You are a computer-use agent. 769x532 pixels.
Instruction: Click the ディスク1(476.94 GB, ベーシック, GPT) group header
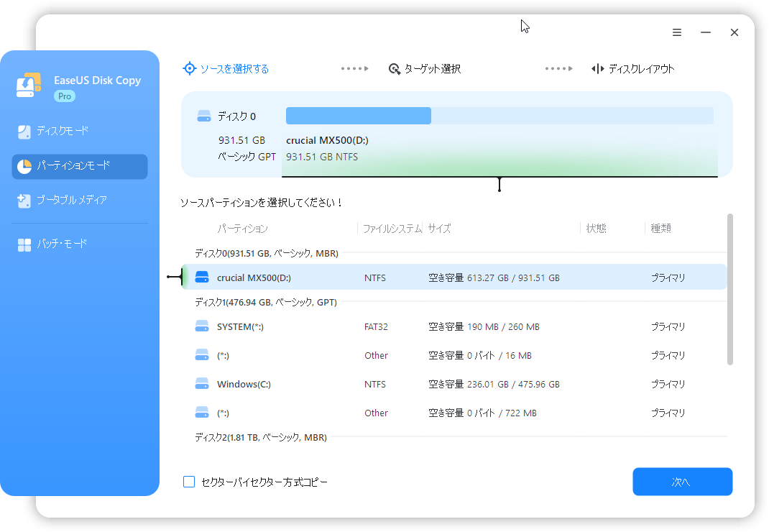[x=266, y=303]
